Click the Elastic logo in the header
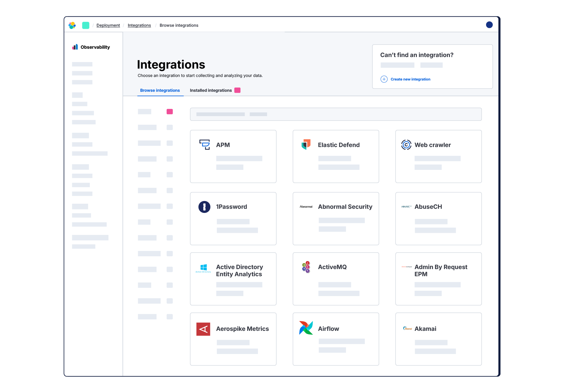This screenshot has height=392, width=564. point(72,25)
